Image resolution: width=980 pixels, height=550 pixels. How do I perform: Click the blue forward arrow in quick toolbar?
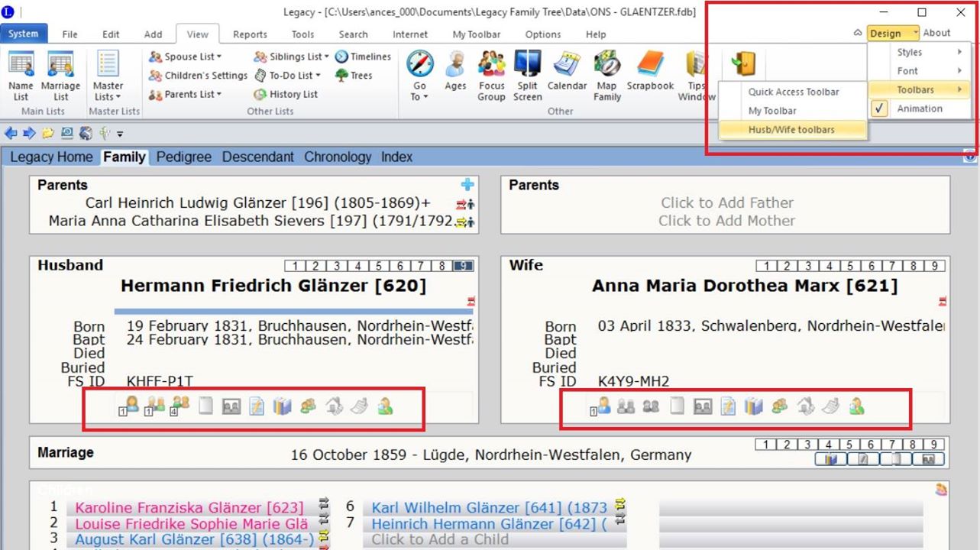pos(29,134)
